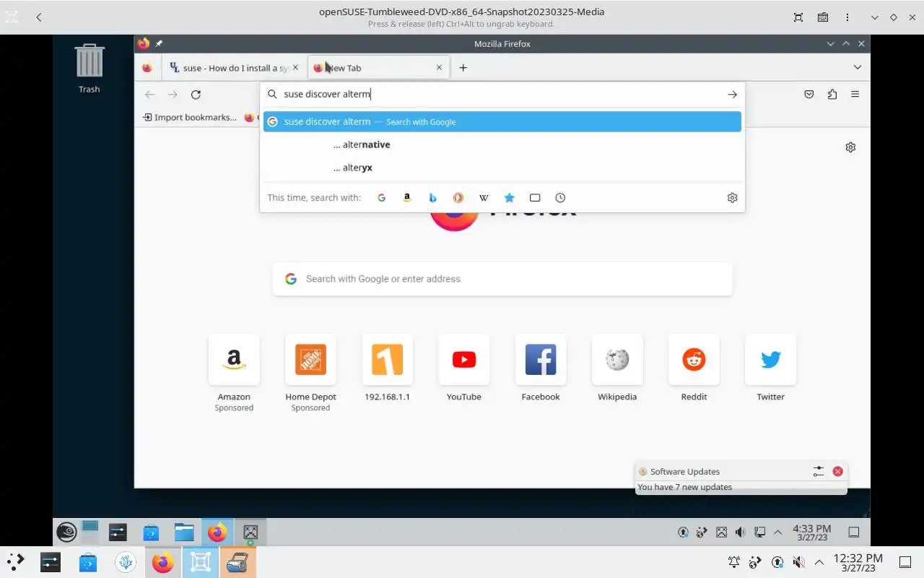Open System Settings in the inner panel
This screenshot has width=924, height=578.
[118, 533]
